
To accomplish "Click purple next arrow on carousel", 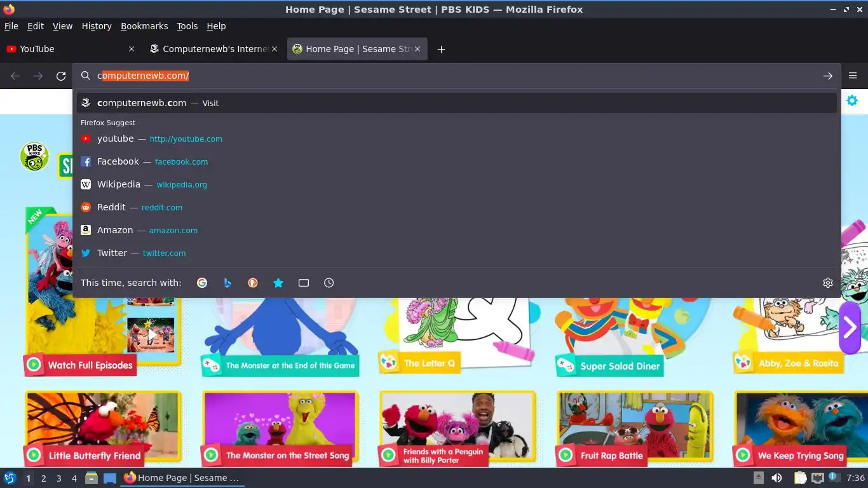I will [x=850, y=327].
